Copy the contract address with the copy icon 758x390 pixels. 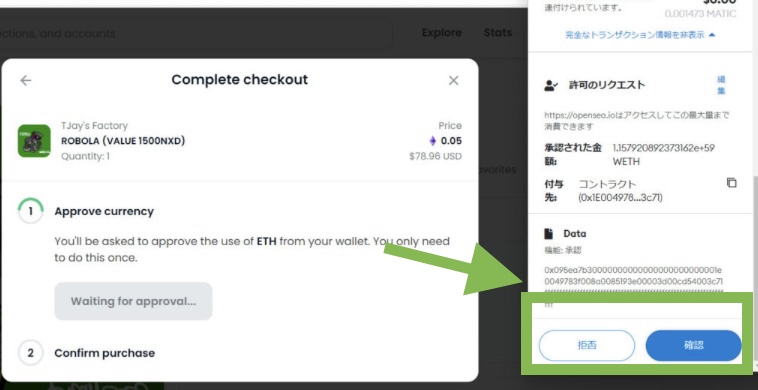731,183
